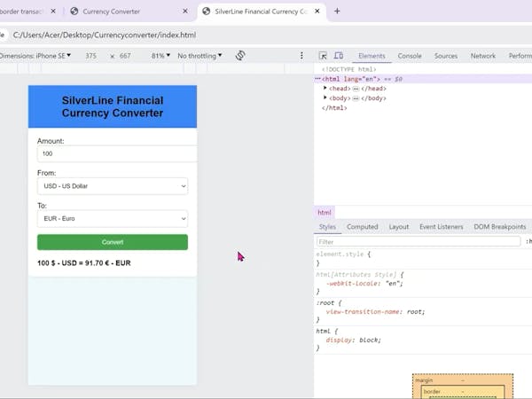Switch to the Styles sub-tab
Screen dimensions: 532x399
point(327,227)
